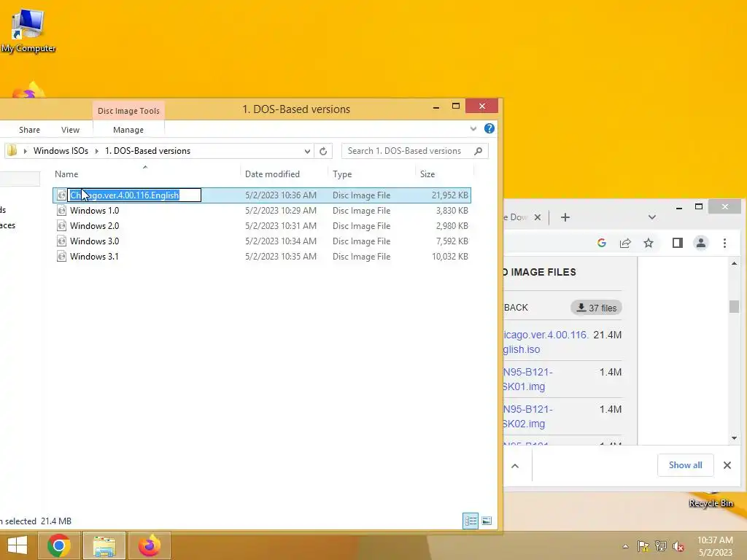Viewport: 747px width, 560px height.
Task: Click the file rename text box
Action: [x=134, y=195]
